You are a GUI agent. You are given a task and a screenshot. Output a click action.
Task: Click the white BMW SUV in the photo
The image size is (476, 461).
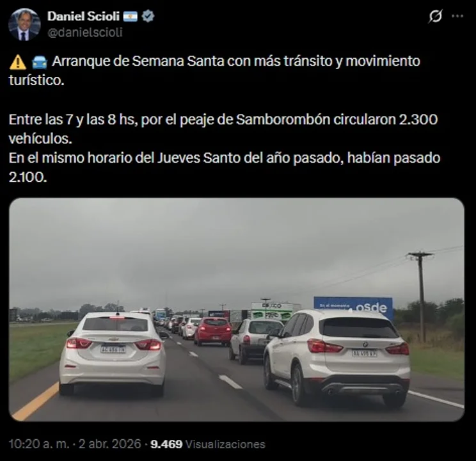coord(337,357)
